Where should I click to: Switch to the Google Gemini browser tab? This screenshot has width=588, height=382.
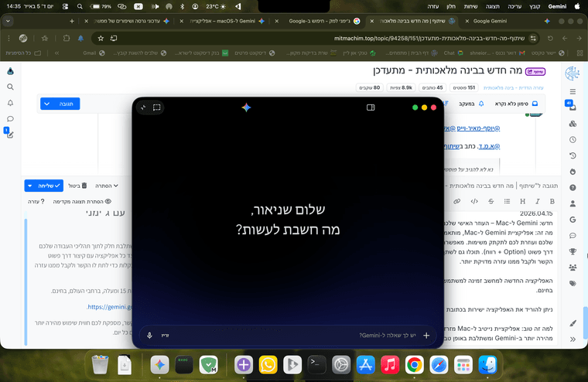[x=504, y=22]
